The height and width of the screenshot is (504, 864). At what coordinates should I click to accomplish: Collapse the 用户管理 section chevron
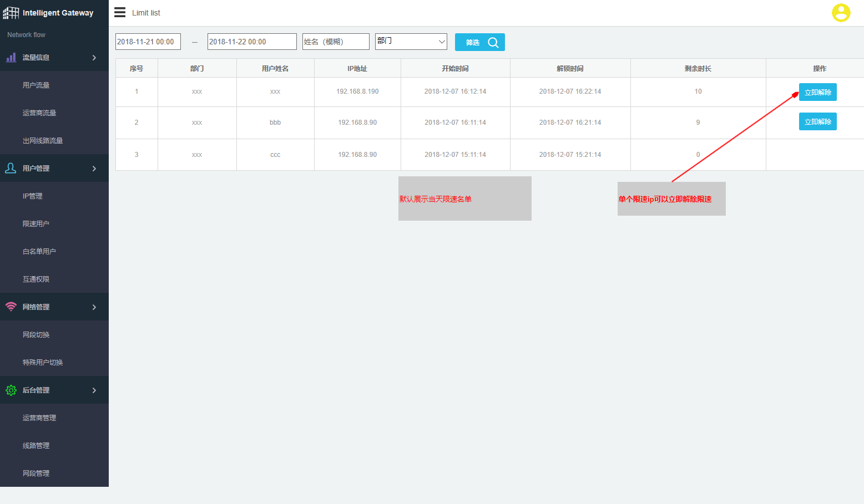(x=94, y=169)
